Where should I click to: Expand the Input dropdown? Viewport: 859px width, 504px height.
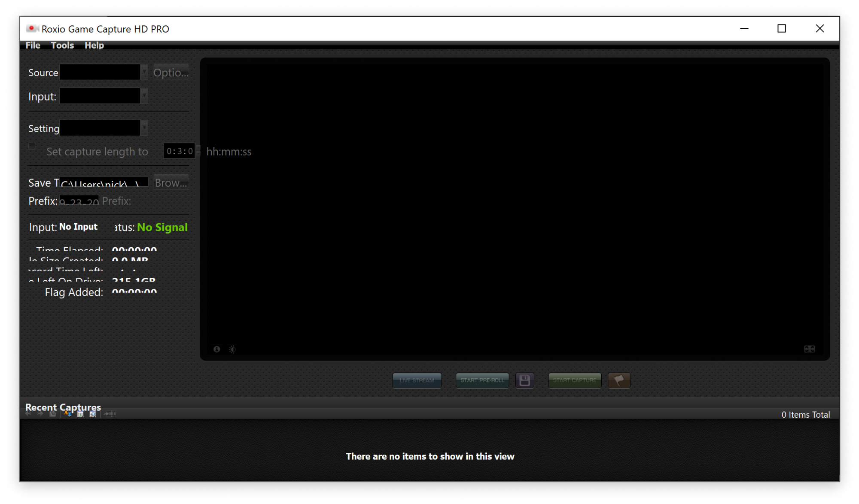pyautogui.click(x=103, y=96)
